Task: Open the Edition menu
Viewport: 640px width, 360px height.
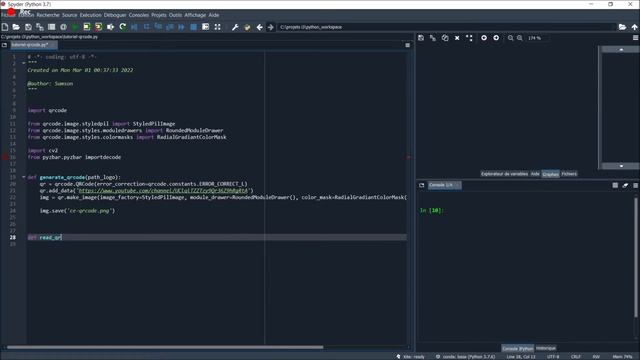Action: coord(26,15)
